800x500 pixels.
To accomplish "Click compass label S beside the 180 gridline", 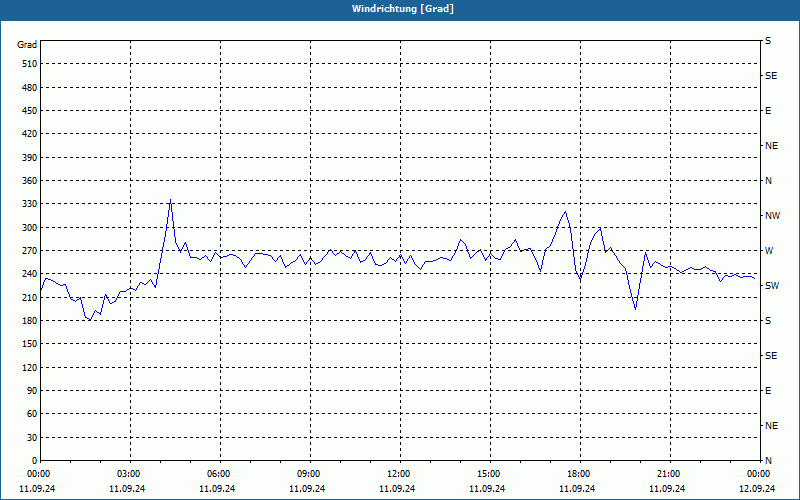I will [x=768, y=320].
